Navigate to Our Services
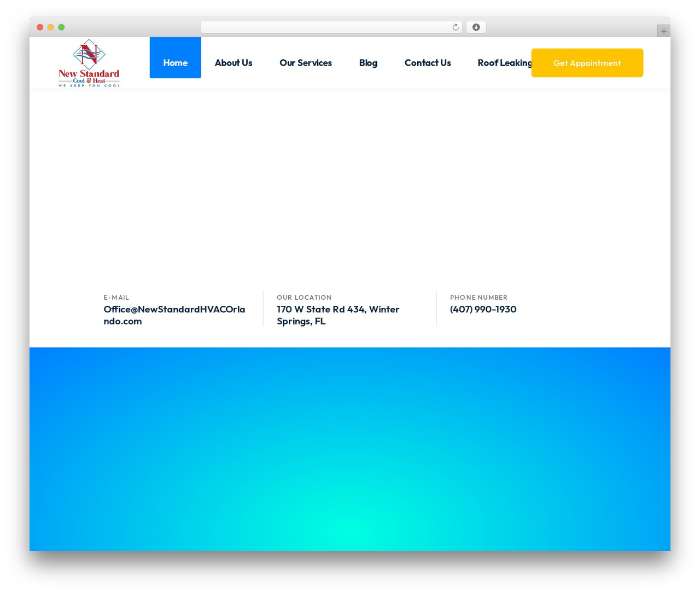This screenshot has width=700, height=593. (x=306, y=63)
